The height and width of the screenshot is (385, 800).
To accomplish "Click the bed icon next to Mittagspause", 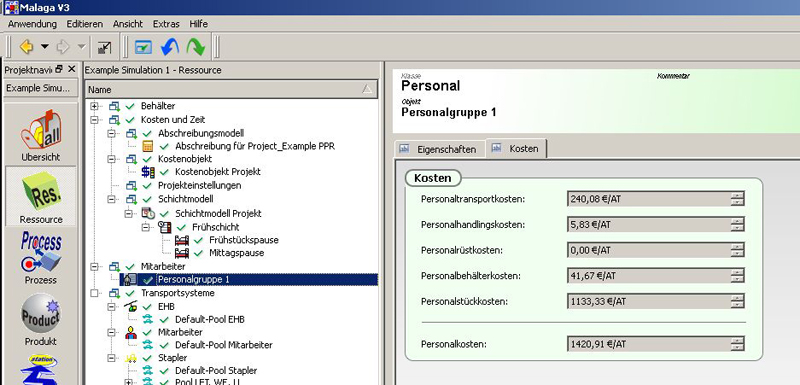I will tap(182, 253).
